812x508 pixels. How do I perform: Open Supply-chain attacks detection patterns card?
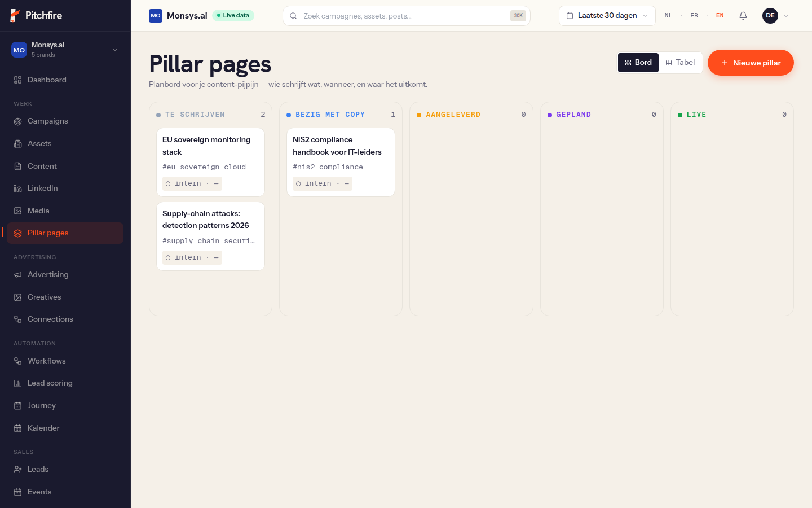[210, 237]
